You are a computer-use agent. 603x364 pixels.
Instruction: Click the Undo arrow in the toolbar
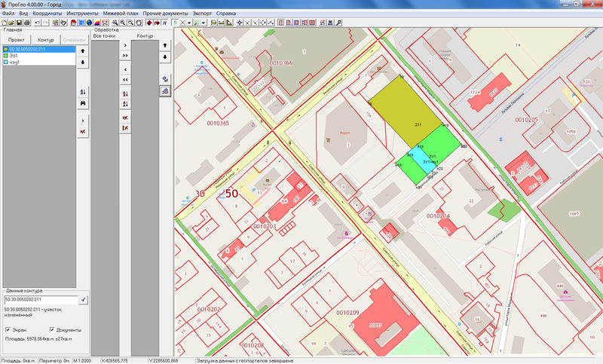pos(37,23)
